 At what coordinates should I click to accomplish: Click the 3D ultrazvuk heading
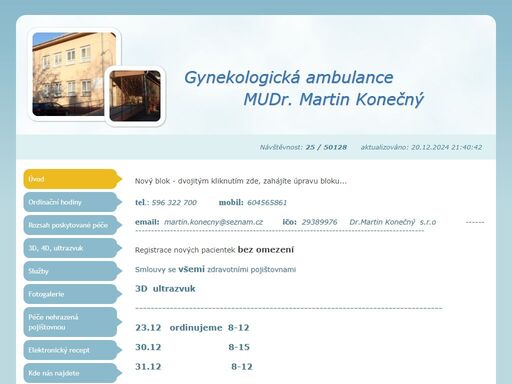pos(165,289)
